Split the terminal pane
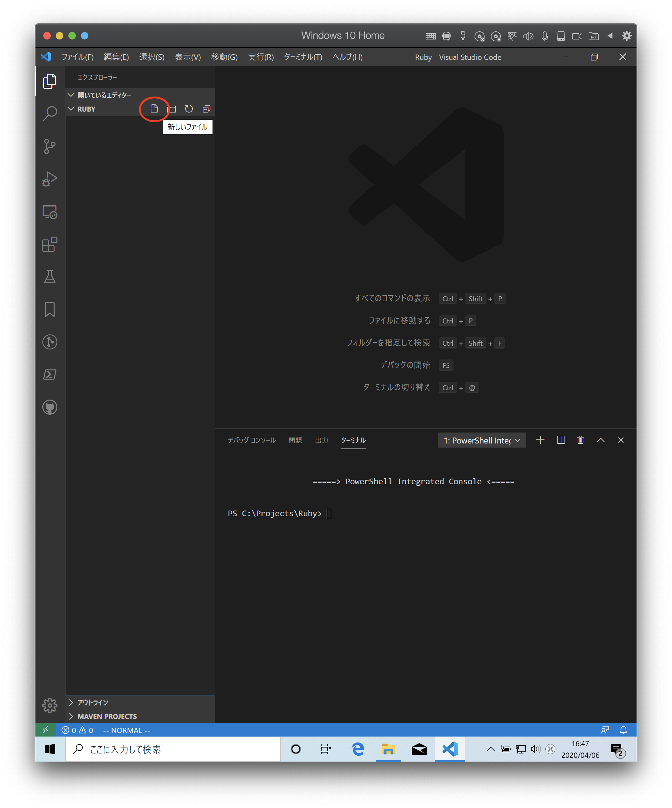 coord(560,440)
